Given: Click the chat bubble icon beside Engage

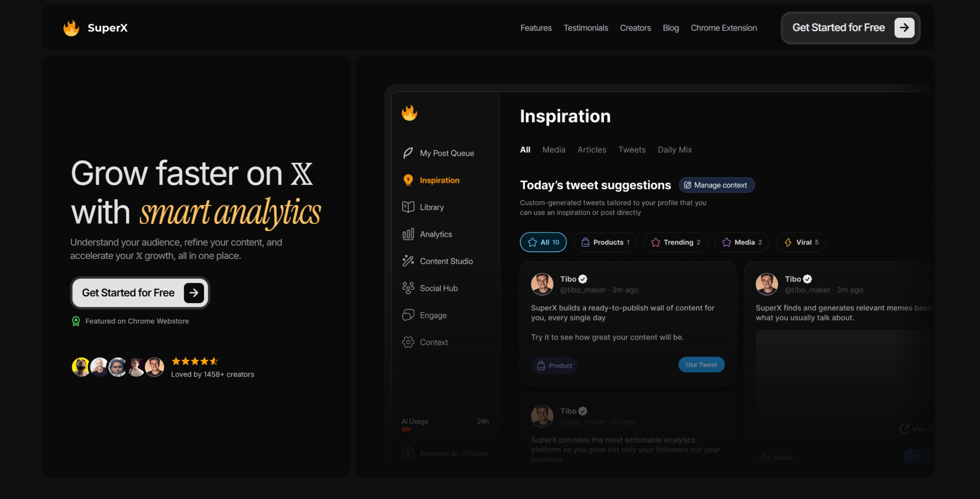Looking at the screenshot, I should 408,315.
